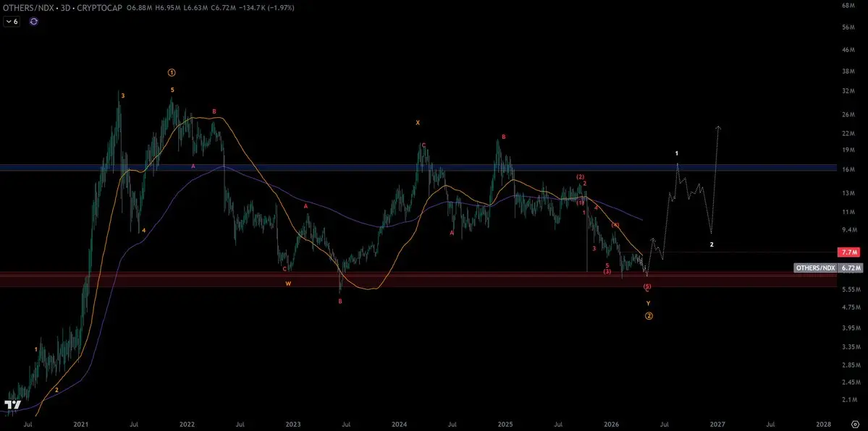This screenshot has width=868, height=431.
Task: Select the grey 6.72M current price label
Action: [x=851, y=268]
